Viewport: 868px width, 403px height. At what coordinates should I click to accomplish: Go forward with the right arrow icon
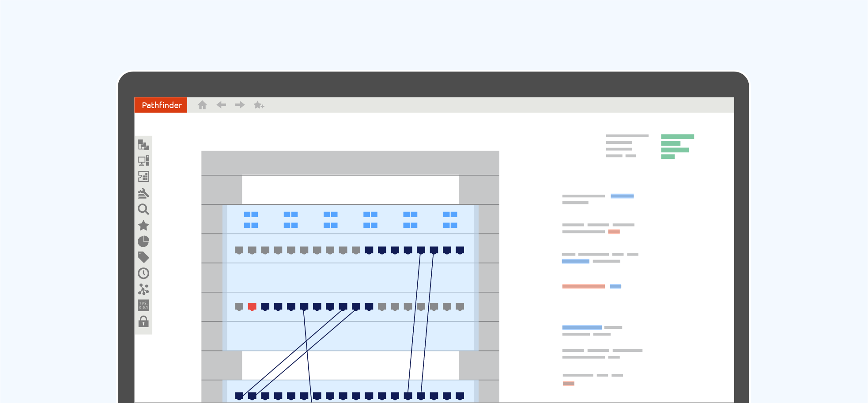pos(240,105)
